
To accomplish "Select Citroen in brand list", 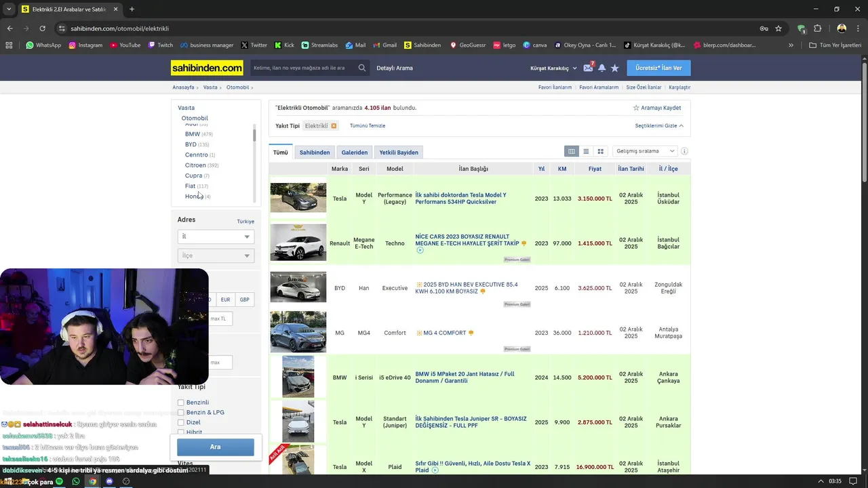I will [x=195, y=165].
